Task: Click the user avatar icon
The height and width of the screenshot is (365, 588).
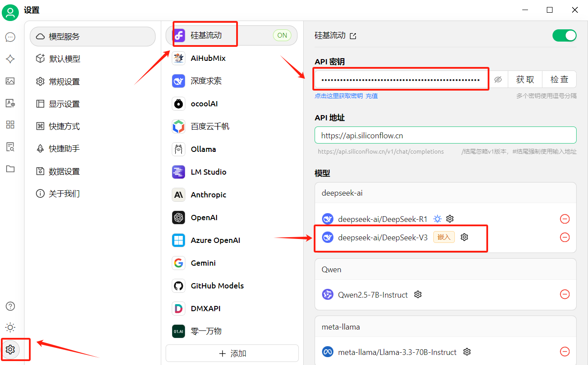Action: [10, 12]
